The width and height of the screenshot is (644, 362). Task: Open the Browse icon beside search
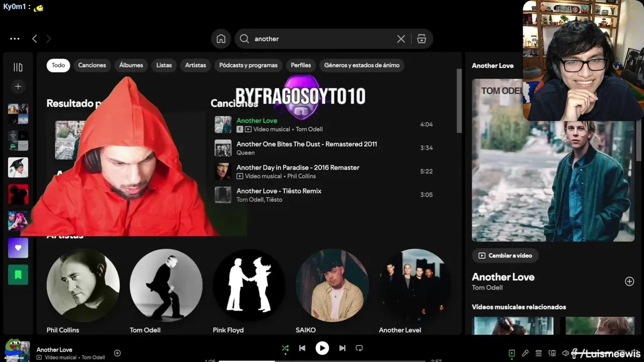click(422, 39)
